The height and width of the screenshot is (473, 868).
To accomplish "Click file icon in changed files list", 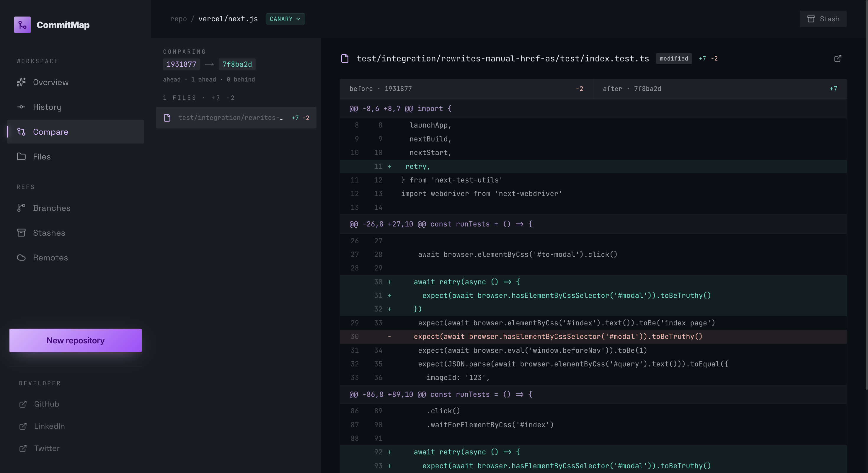I will pyautogui.click(x=167, y=118).
